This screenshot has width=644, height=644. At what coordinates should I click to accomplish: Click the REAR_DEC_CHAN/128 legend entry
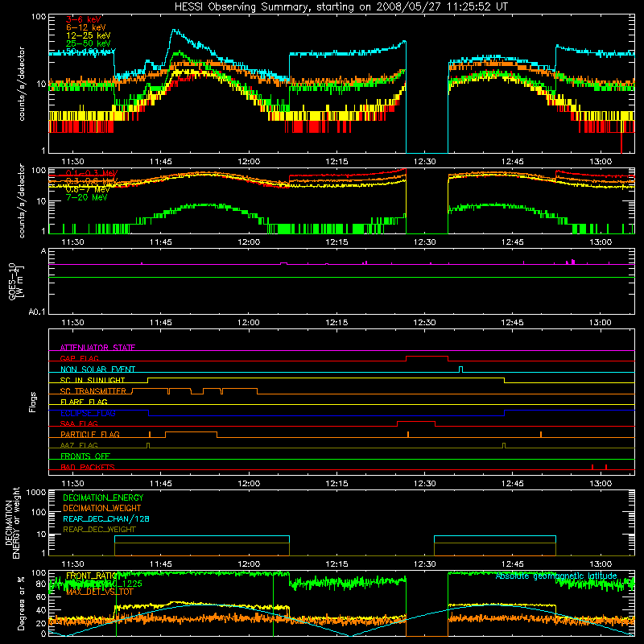point(106,518)
